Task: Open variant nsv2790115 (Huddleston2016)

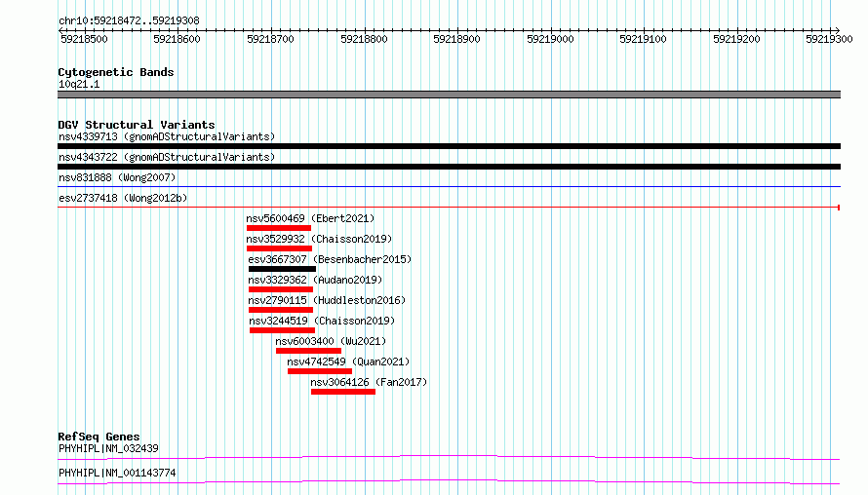Action: click(x=327, y=300)
